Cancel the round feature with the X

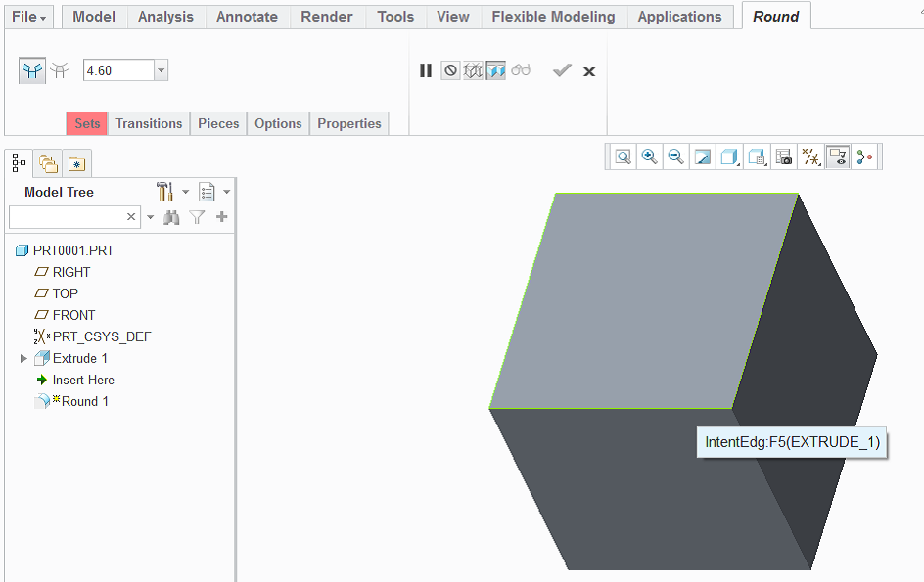point(588,69)
